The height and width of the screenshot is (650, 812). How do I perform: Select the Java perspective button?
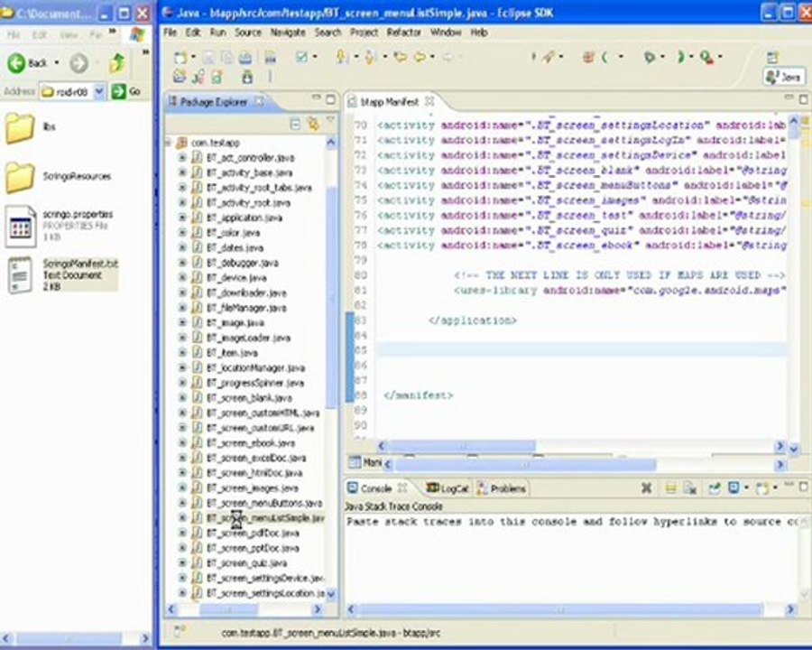click(x=784, y=78)
